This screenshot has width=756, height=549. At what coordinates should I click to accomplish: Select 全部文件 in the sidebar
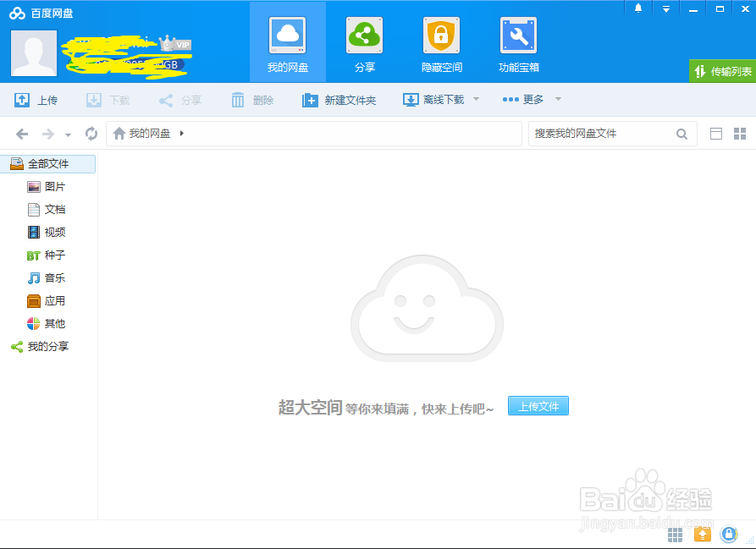pyautogui.click(x=47, y=164)
